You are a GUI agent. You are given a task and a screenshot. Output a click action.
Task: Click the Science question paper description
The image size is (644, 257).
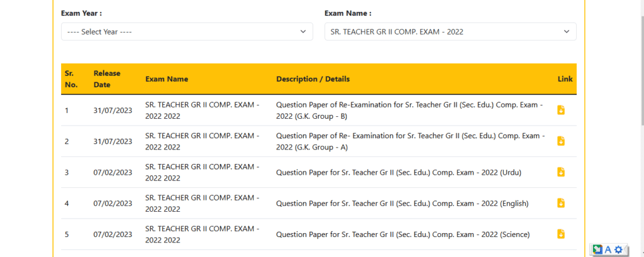coord(402,234)
